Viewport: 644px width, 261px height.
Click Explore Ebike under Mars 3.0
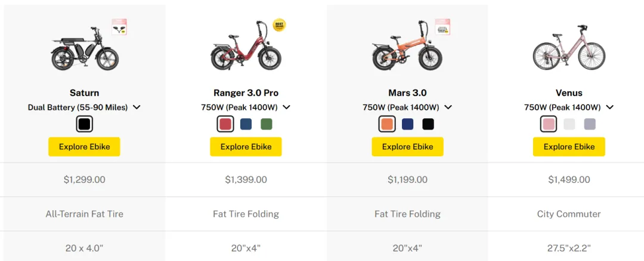pos(407,146)
